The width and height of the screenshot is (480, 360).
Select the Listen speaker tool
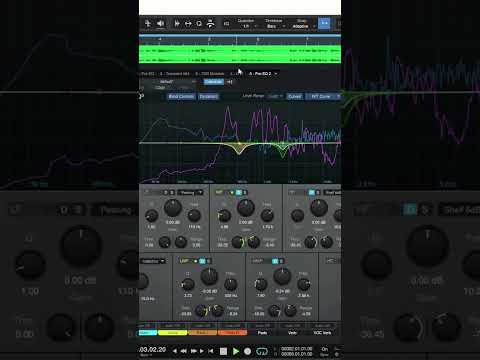pyautogui.click(x=160, y=23)
